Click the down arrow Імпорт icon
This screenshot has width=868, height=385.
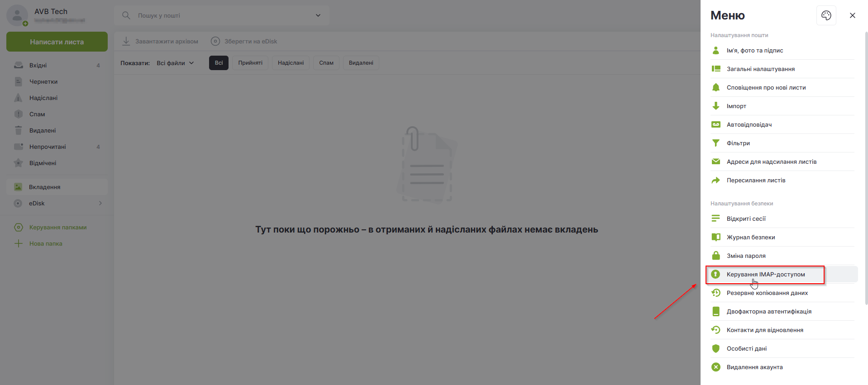tap(715, 106)
